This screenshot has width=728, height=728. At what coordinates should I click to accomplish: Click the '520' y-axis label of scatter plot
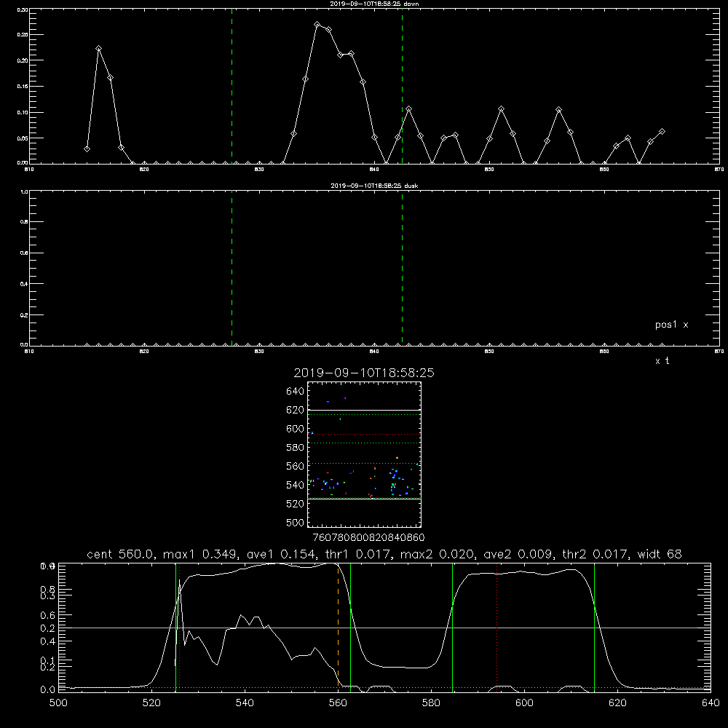click(295, 504)
